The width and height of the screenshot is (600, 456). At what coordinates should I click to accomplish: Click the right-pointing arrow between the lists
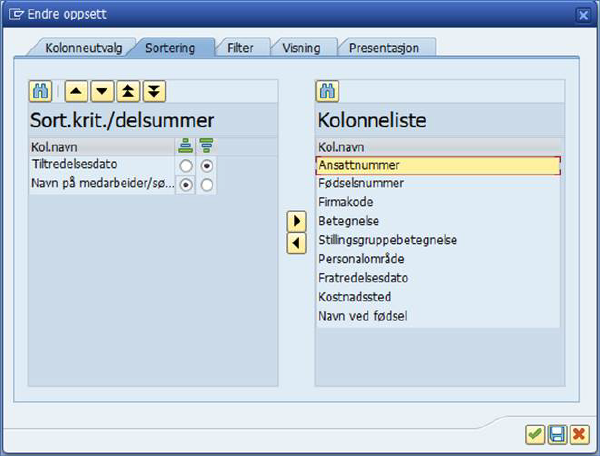[297, 221]
